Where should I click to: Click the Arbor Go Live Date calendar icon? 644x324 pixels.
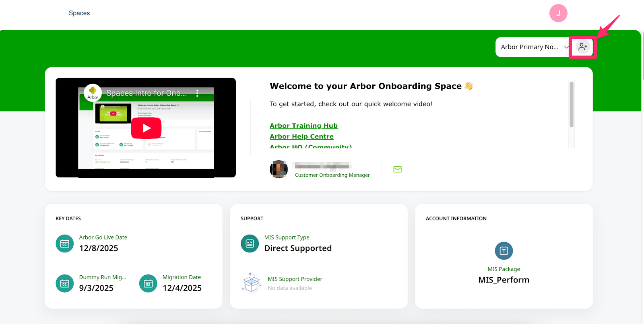64,244
